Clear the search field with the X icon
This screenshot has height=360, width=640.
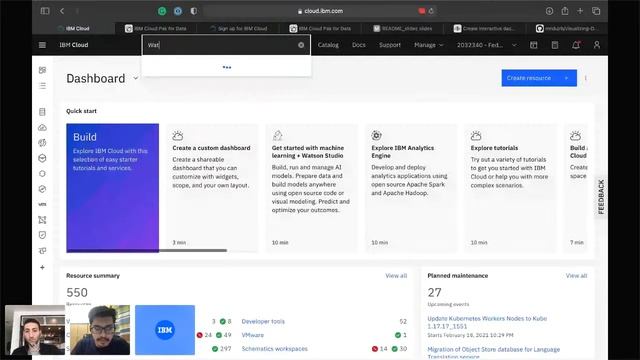[x=301, y=45]
